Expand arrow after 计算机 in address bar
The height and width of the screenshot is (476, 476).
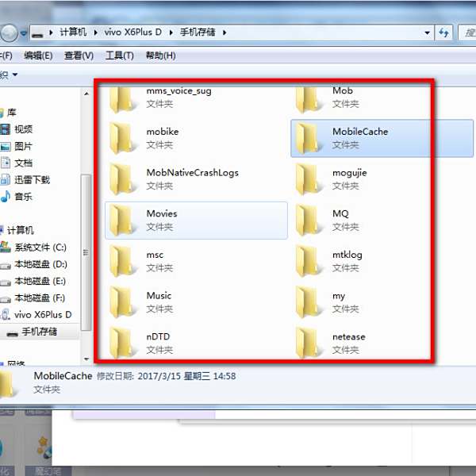coord(96,33)
